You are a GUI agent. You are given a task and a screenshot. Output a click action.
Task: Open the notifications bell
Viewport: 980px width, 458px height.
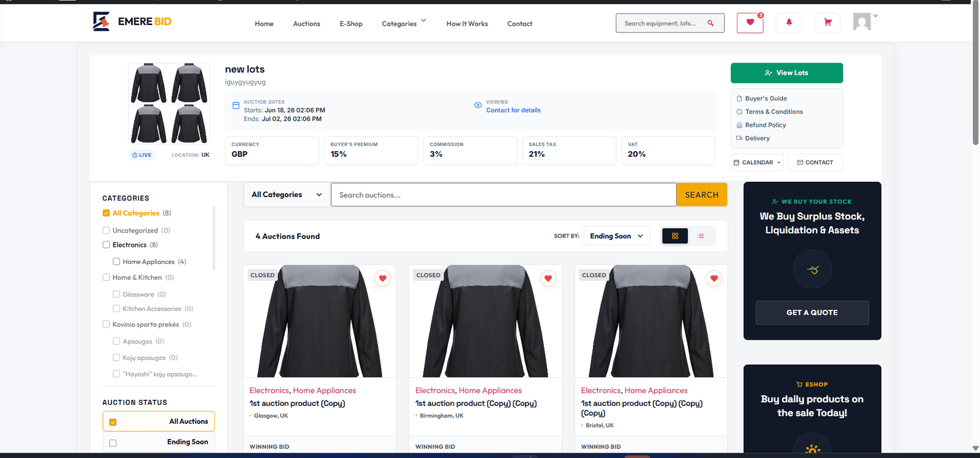coord(789,23)
